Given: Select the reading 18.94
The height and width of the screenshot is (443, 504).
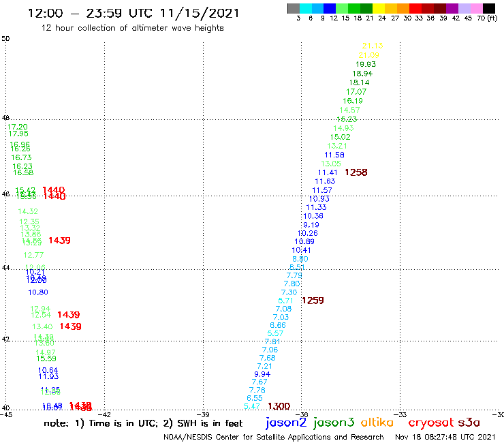Looking at the screenshot, I should click(x=362, y=74).
